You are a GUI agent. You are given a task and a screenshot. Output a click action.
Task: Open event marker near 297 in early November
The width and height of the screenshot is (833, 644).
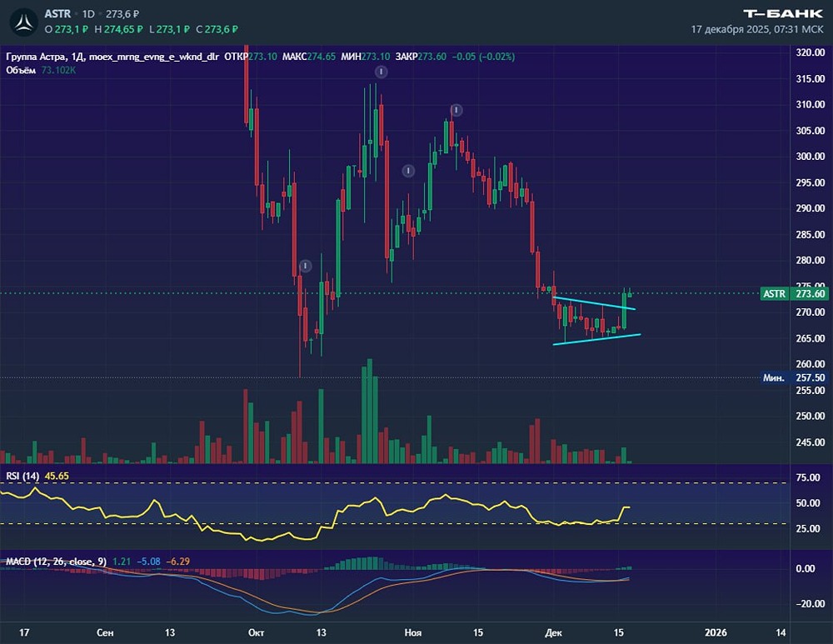408,171
